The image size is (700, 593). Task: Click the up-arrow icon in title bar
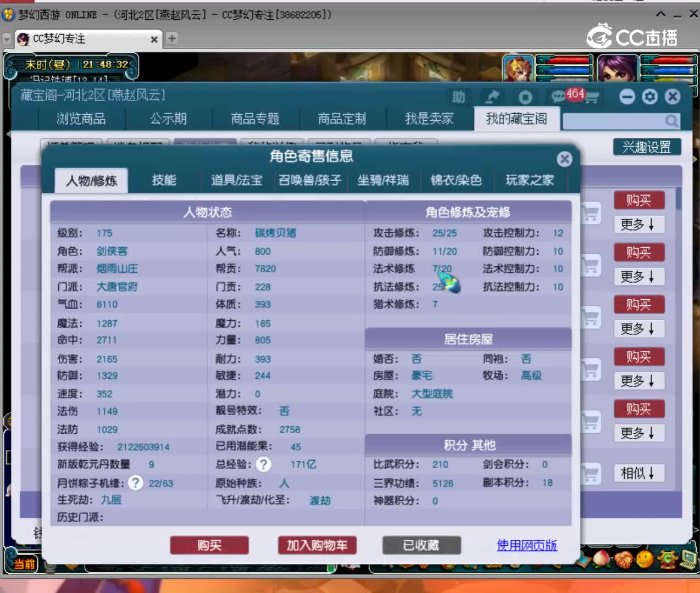tap(661, 15)
